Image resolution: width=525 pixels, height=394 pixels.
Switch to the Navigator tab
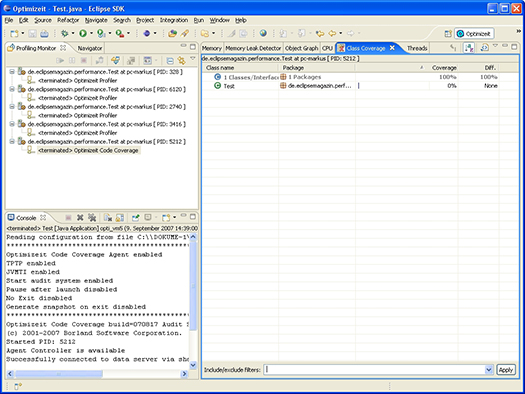(x=90, y=48)
